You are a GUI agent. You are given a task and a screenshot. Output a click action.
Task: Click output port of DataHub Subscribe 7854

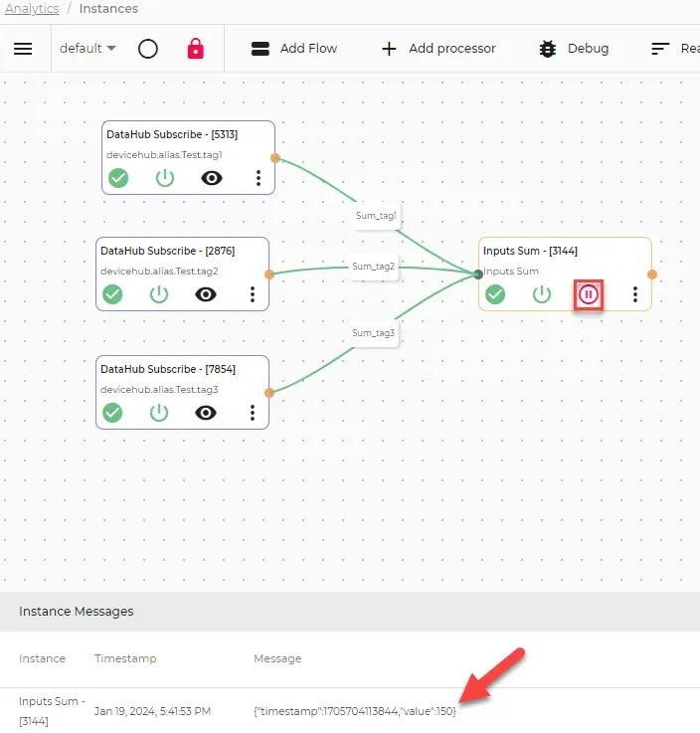click(269, 393)
